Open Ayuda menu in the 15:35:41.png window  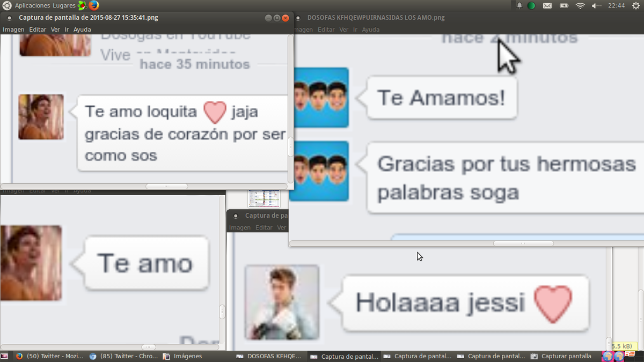click(x=82, y=29)
